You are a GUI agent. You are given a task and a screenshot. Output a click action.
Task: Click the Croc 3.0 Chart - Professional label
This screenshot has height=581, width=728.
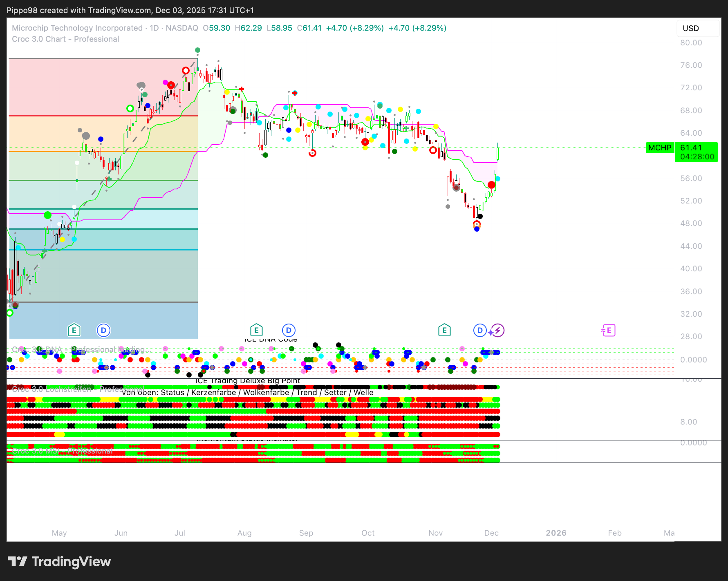[65, 39]
